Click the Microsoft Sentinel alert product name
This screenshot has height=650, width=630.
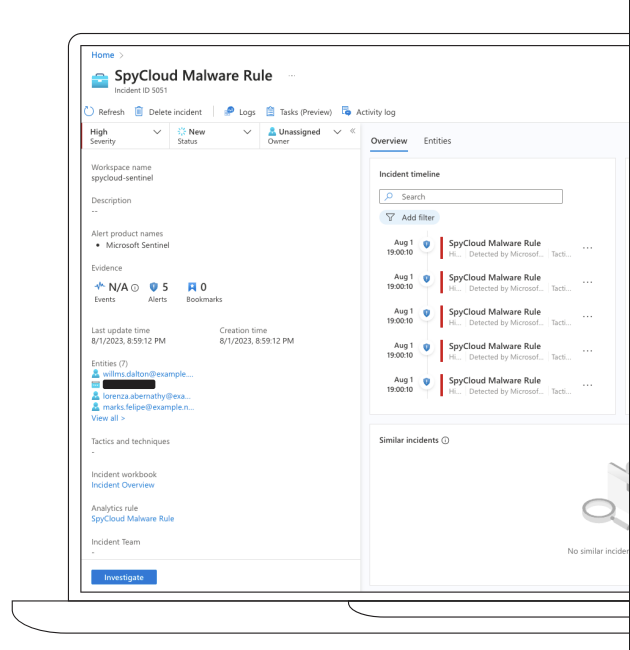point(138,245)
